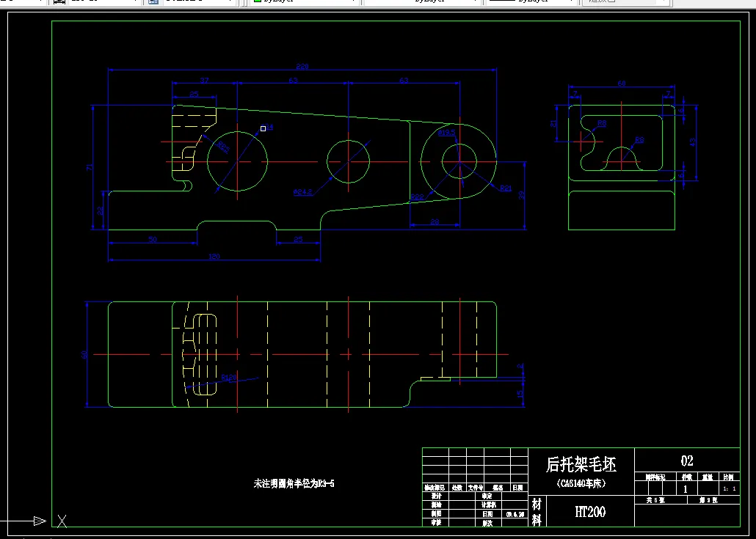756x539 pixels.
Task: Select the ø19.5 diameter label
Action: 446,133
